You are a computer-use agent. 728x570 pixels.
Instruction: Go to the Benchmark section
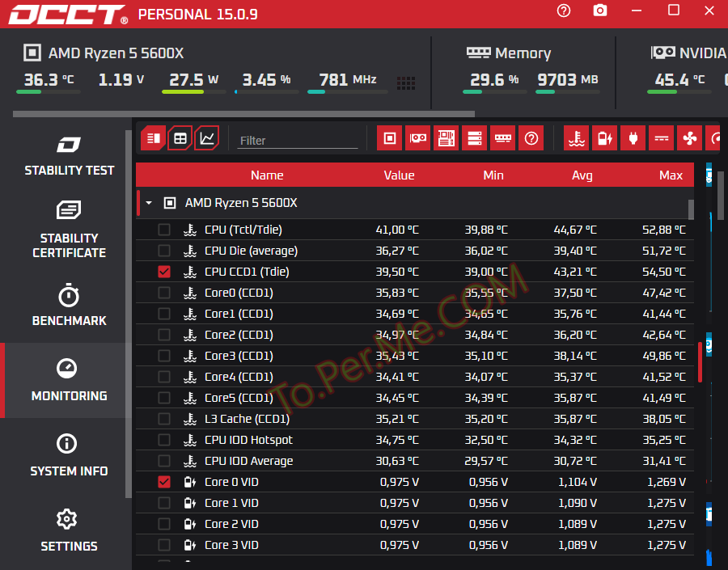point(69,306)
